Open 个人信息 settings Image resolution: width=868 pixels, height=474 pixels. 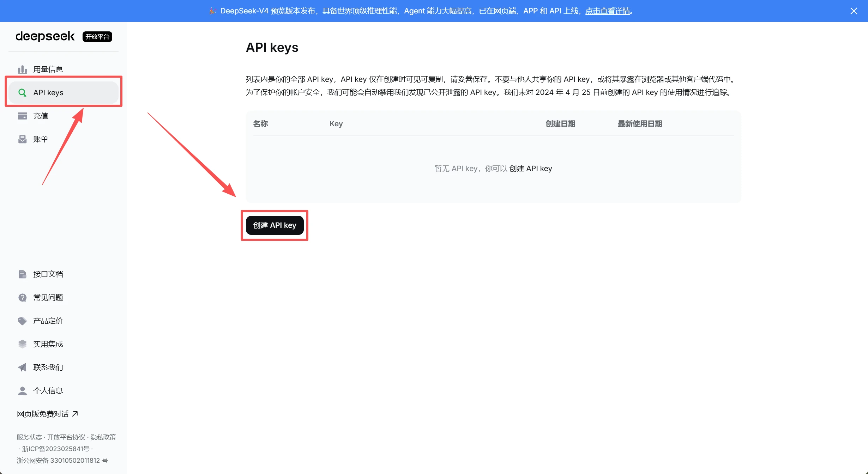tap(63, 390)
